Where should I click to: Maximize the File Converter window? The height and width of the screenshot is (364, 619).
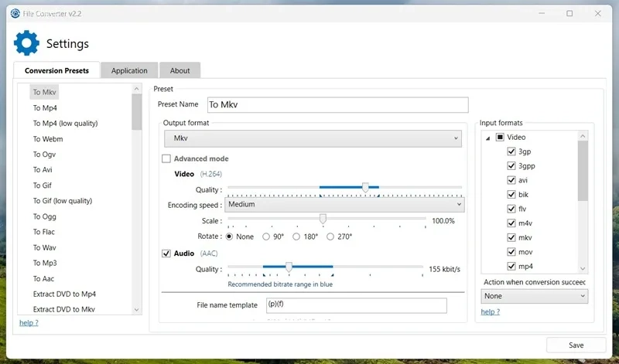pyautogui.click(x=569, y=13)
